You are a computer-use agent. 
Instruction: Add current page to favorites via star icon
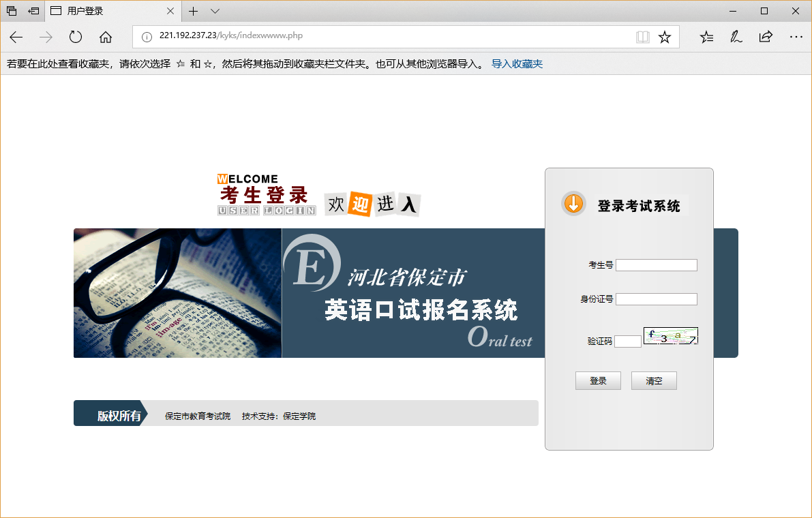click(665, 37)
